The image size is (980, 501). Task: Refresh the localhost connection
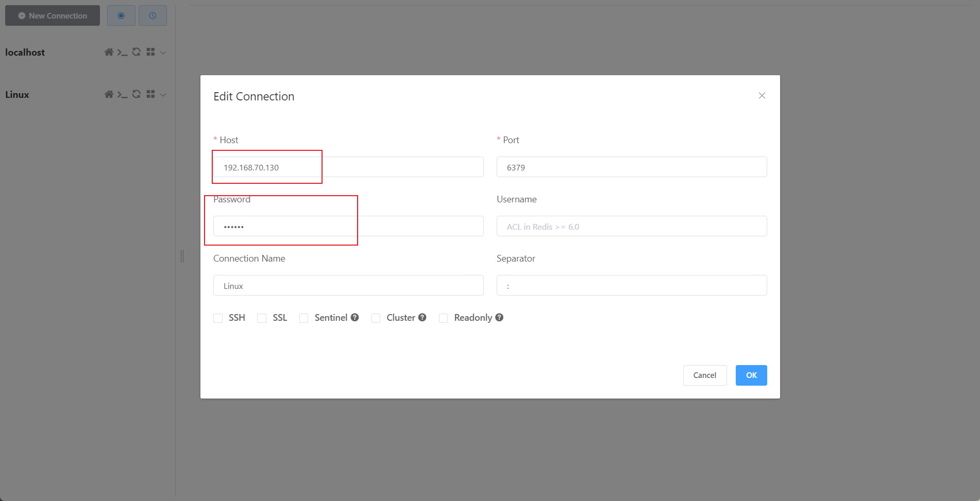click(137, 52)
